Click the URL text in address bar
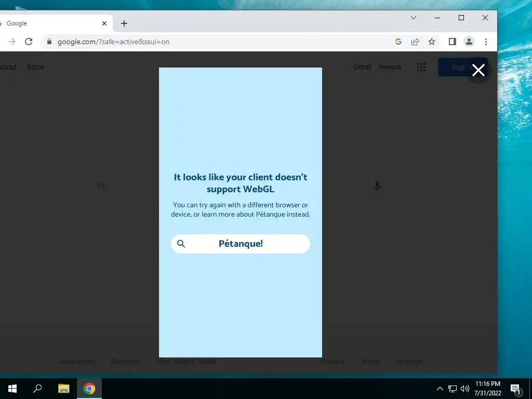532x399 pixels. 113,42
